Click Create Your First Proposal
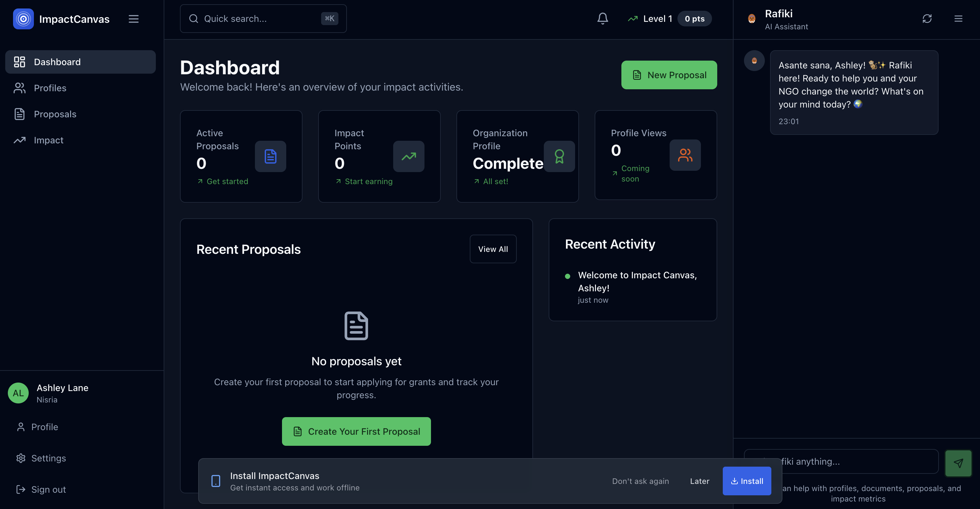 pos(356,431)
